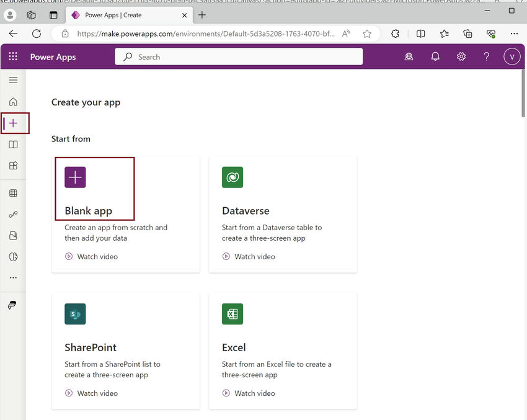
Task: Watch video under Dataverse
Action: click(249, 257)
